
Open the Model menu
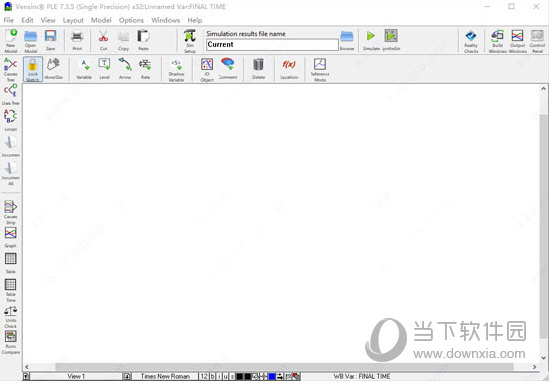tap(101, 20)
